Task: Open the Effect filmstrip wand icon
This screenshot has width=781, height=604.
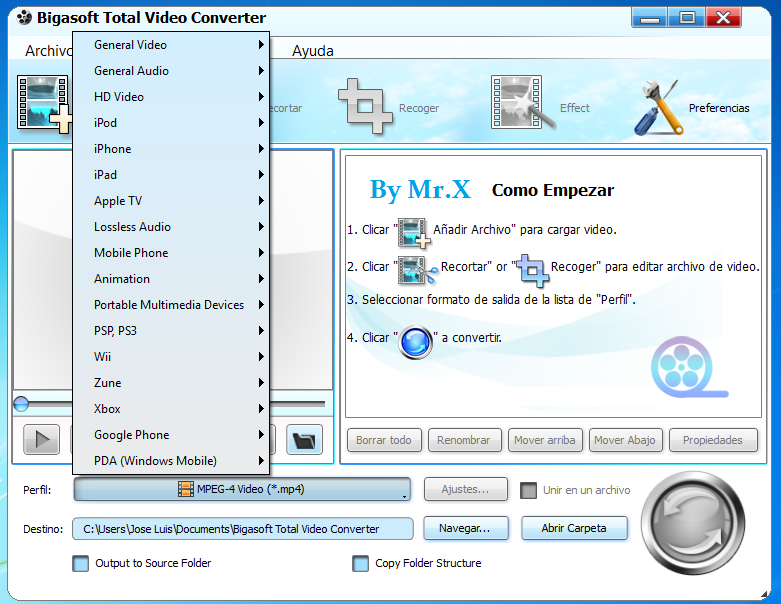Action: point(522,103)
